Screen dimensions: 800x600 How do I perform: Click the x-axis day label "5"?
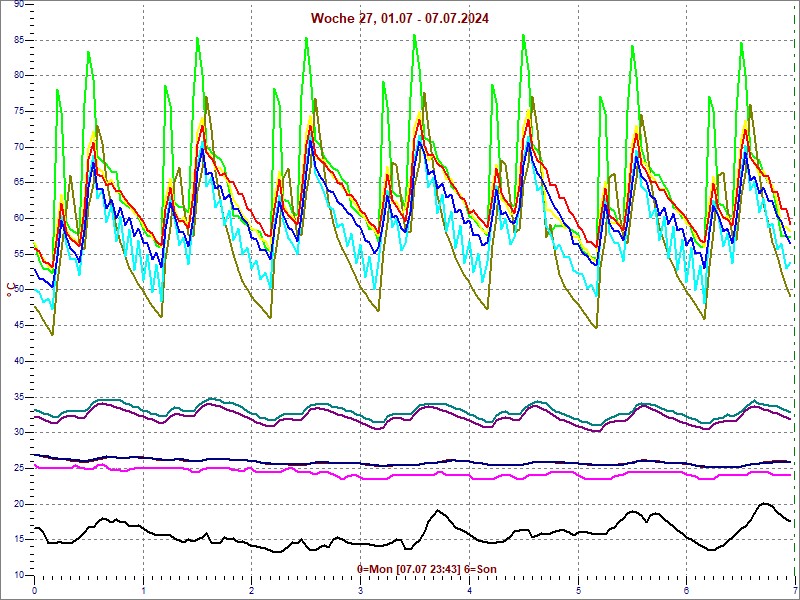pyautogui.click(x=579, y=591)
